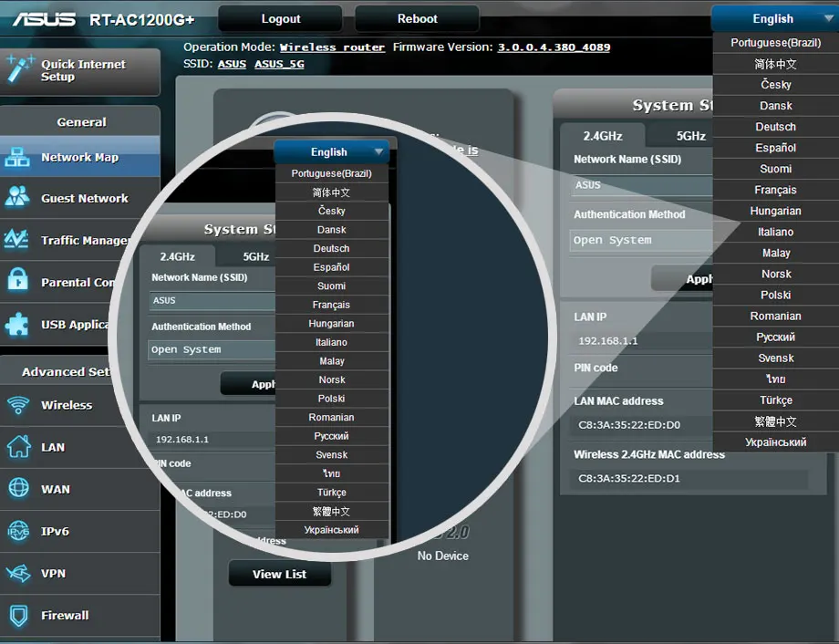
Task: Choose Romanian in the right-edge language list
Action: point(776,316)
